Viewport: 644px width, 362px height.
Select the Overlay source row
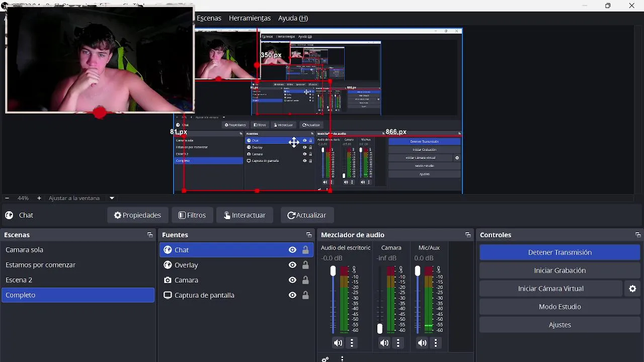pyautogui.click(x=236, y=265)
